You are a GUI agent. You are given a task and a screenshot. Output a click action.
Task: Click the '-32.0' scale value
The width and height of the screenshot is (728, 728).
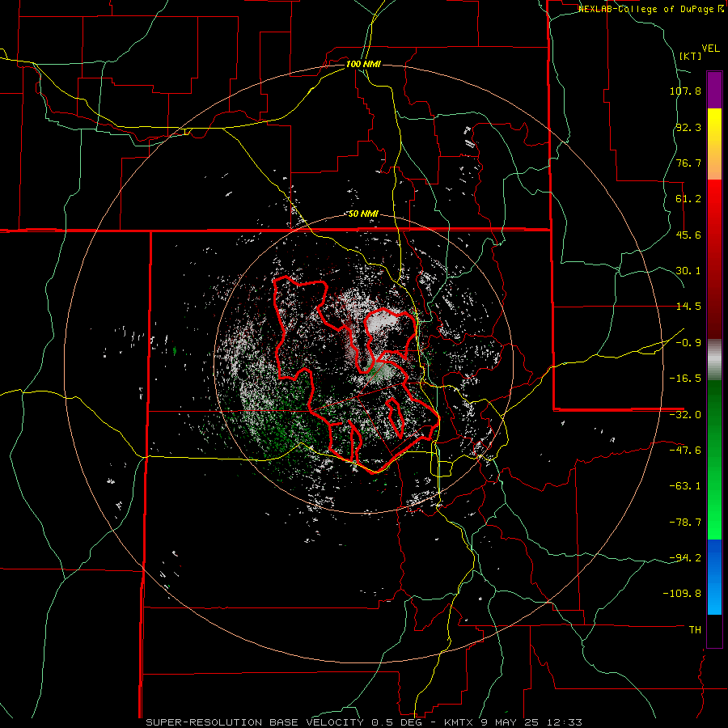coord(685,415)
